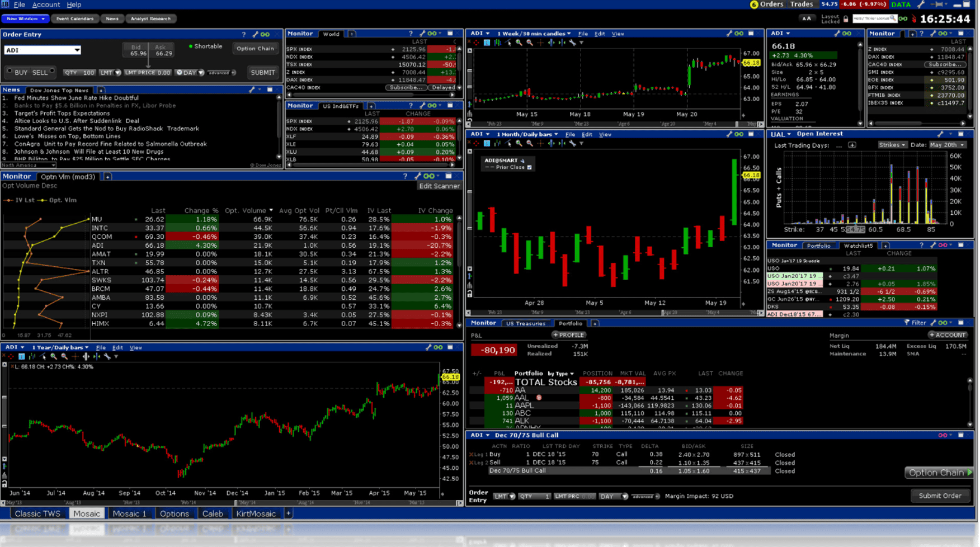The image size is (980, 547).
Task: Open global configuration wrench in title bar
Action: (921, 4)
